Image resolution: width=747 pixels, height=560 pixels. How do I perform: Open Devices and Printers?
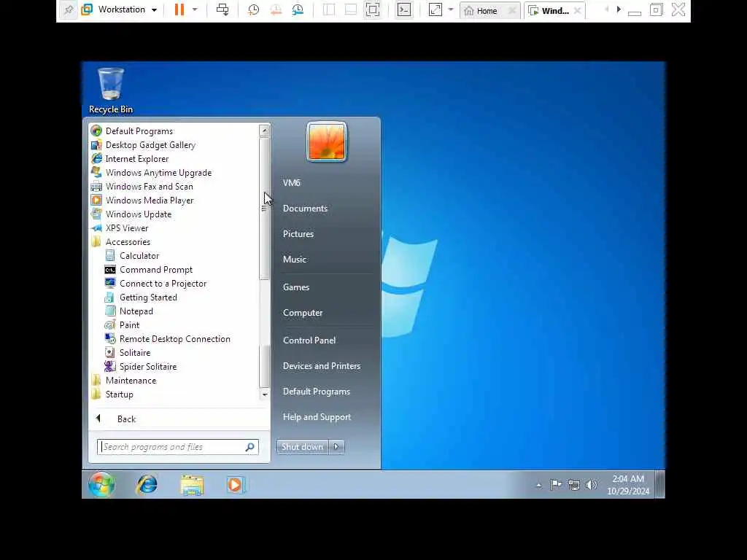coord(322,366)
